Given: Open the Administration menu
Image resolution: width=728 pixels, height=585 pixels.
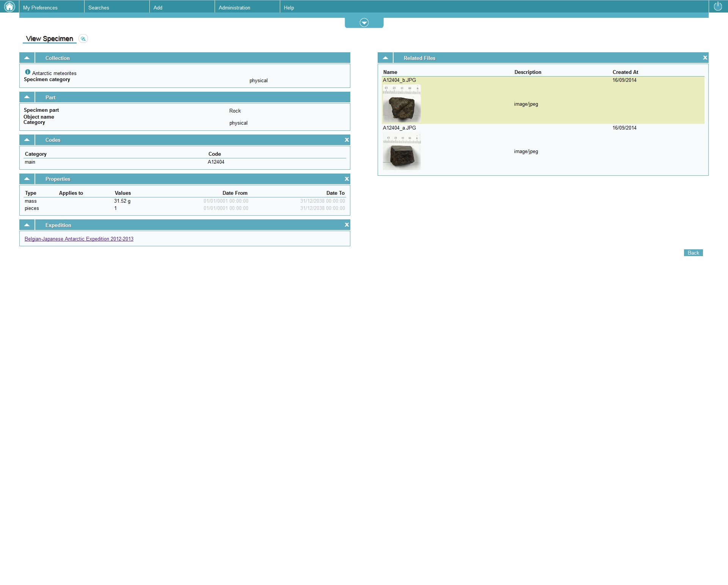Looking at the screenshot, I should click(x=234, y=8).
